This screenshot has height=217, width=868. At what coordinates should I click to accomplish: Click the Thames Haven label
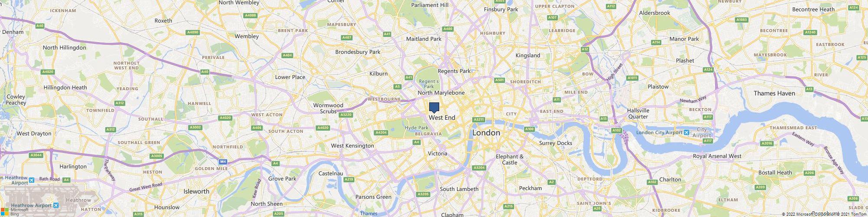pyautogui.click(x=774, y=93)
